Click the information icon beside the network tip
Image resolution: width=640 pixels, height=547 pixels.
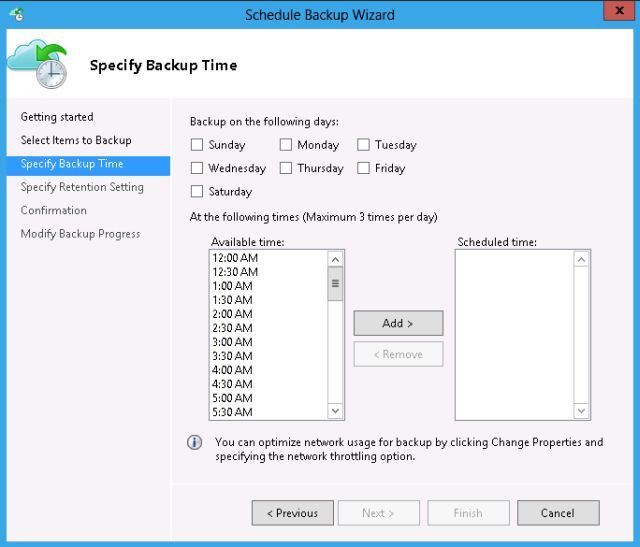[195, 442]
